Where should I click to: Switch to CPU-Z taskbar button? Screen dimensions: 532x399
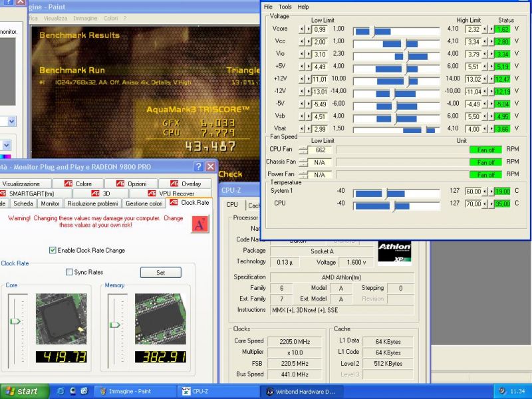click(217, 391)
